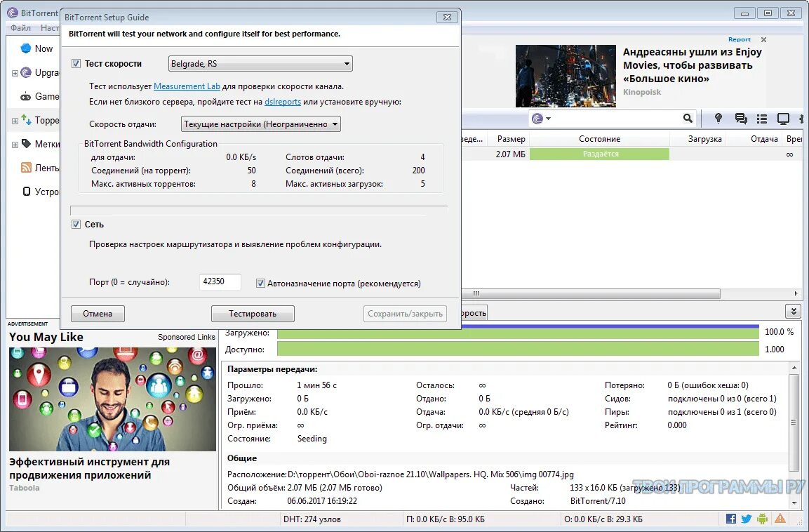This screenshot has width=809, height=532.
Task: Expand the Upgrade tree node
Action: 15,73
